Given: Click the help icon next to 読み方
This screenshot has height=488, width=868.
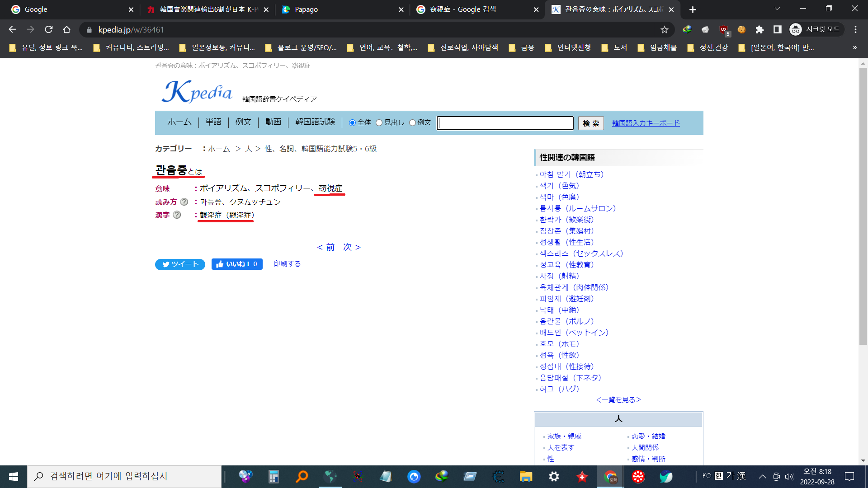Looking at the screenshot, I should (184, 202).
